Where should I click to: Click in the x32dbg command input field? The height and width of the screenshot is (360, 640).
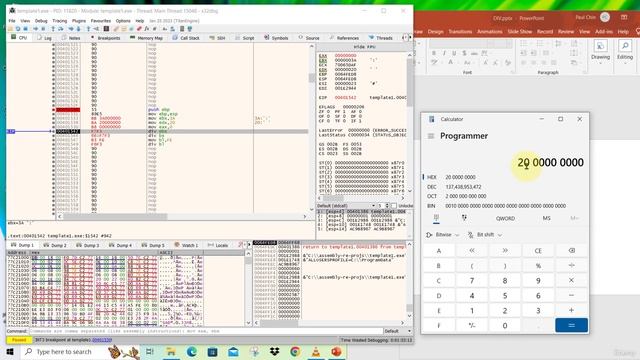click(x=206, y=331)
